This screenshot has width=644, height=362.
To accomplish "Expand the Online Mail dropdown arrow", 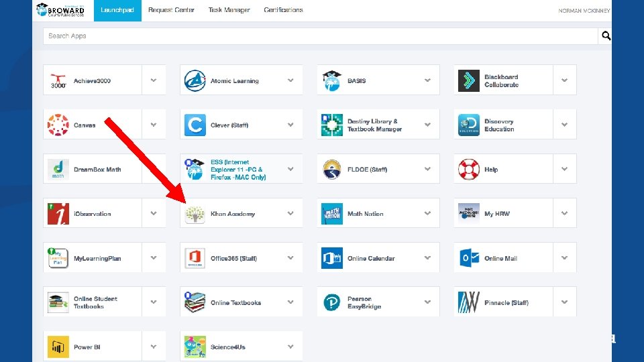I will point(564,257).
